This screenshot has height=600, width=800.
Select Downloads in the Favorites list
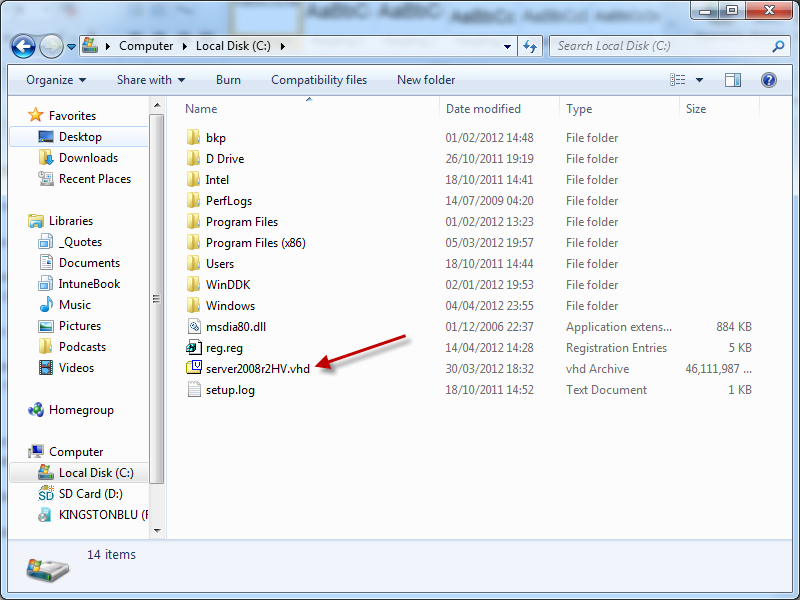tap(88, 158)
